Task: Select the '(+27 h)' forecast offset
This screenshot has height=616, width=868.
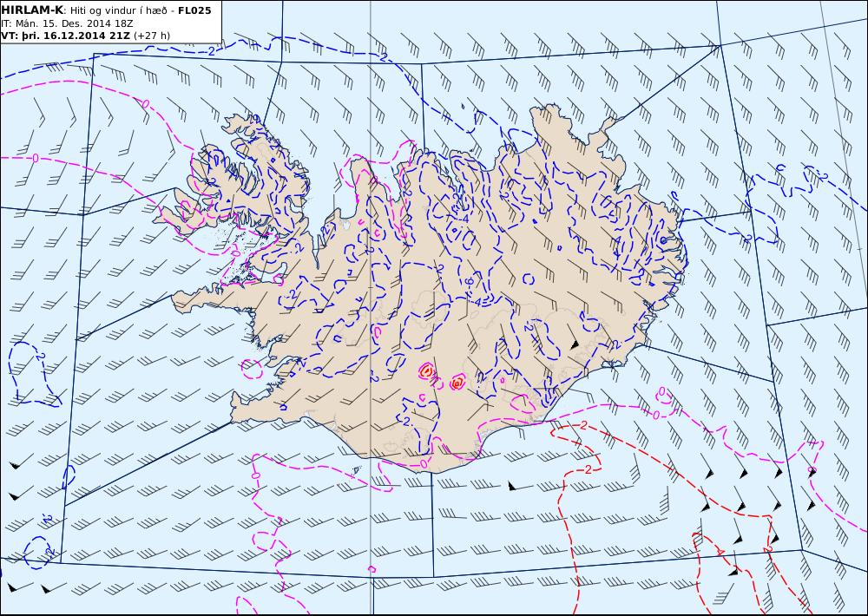Action: [x=152, y=36]
